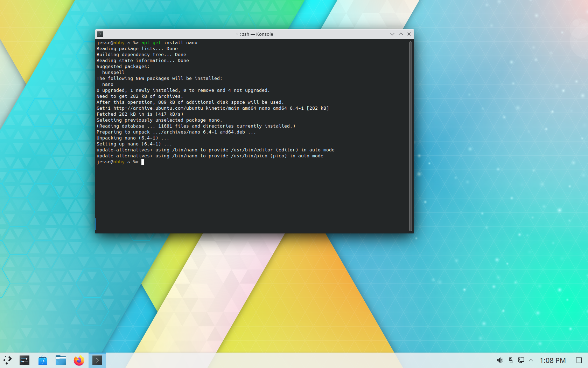This screenshot has height=368, width=588.
Task: Open the network connections tray icon
Action: coord(521,360)
